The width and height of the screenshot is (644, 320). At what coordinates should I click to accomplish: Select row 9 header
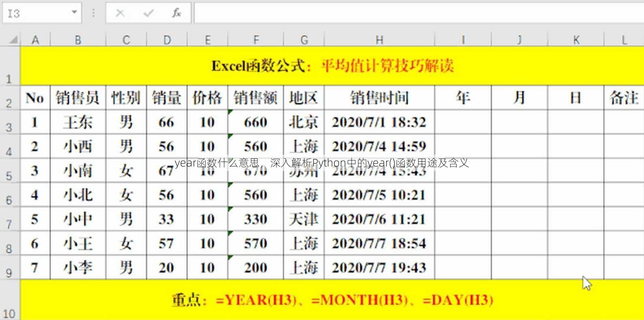10,268
